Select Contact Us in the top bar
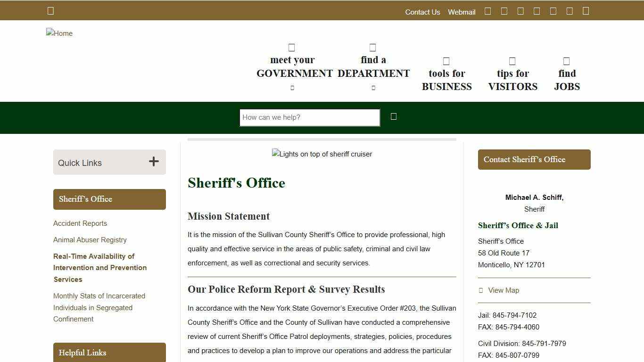The width and height of the screenshot is (644, 362). 422,12
